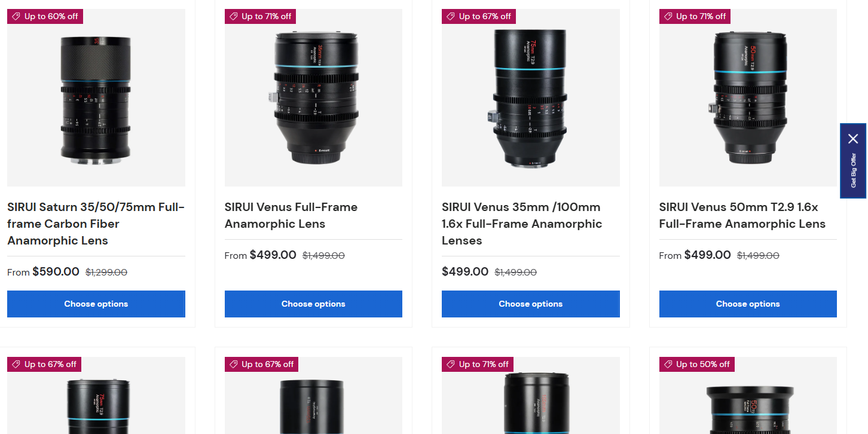
Task: Open SIRUI Venus Full-Frame Anamorphic Lens title
Action: click(291, 216)
